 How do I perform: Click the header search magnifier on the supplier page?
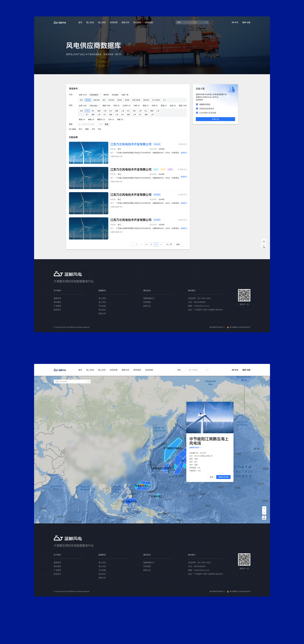pyautogui.click(x=207, y=22)
